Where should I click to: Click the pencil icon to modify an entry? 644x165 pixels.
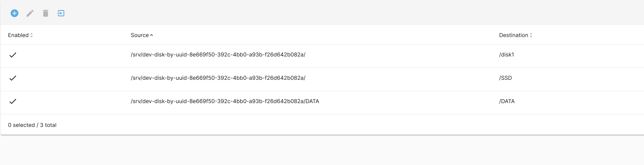click(30, 13)
